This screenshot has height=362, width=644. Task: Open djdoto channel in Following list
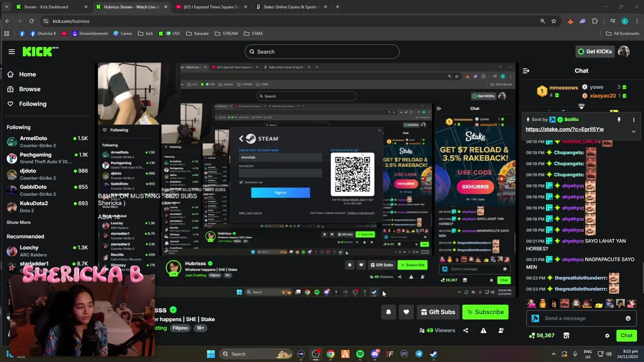(x=47, y=174)
